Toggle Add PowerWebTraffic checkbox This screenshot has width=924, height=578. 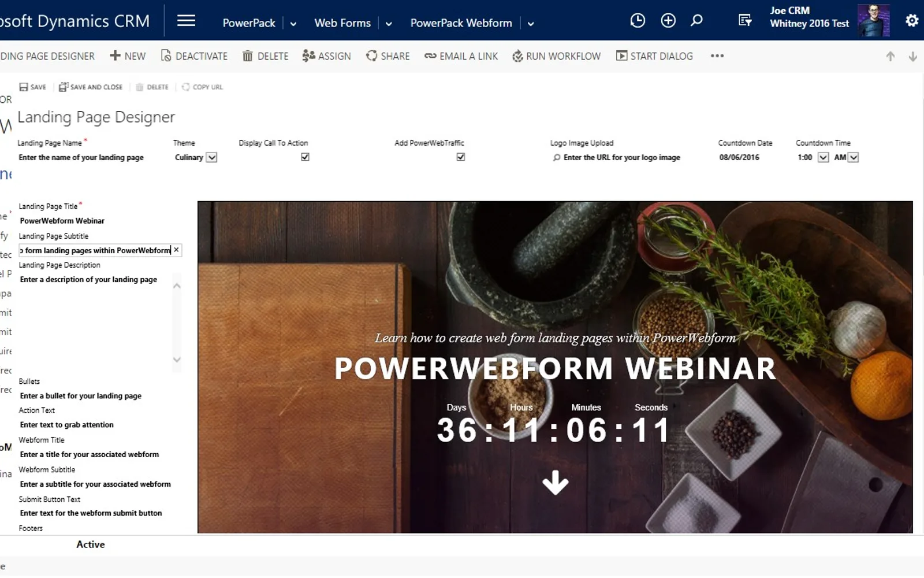coord(461,157)
